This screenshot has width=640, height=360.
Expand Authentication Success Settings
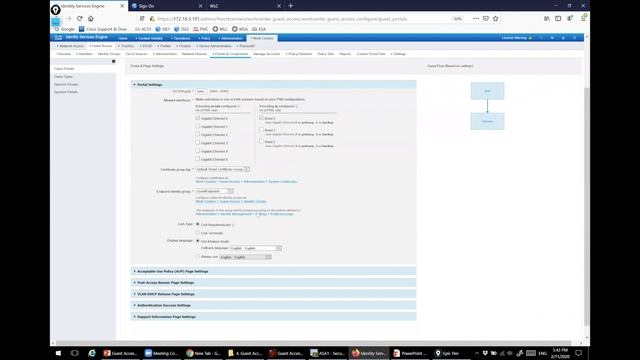pos(273,305)
